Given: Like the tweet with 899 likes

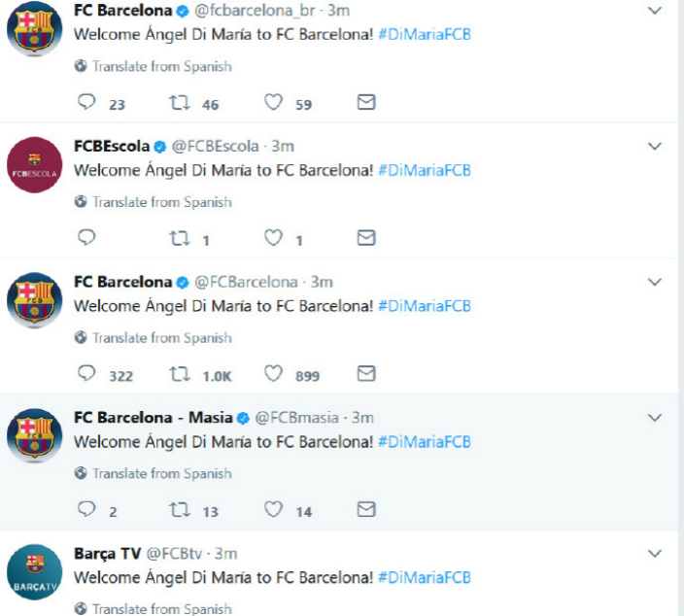Looking at the screenshot, I should pos(274,374).
